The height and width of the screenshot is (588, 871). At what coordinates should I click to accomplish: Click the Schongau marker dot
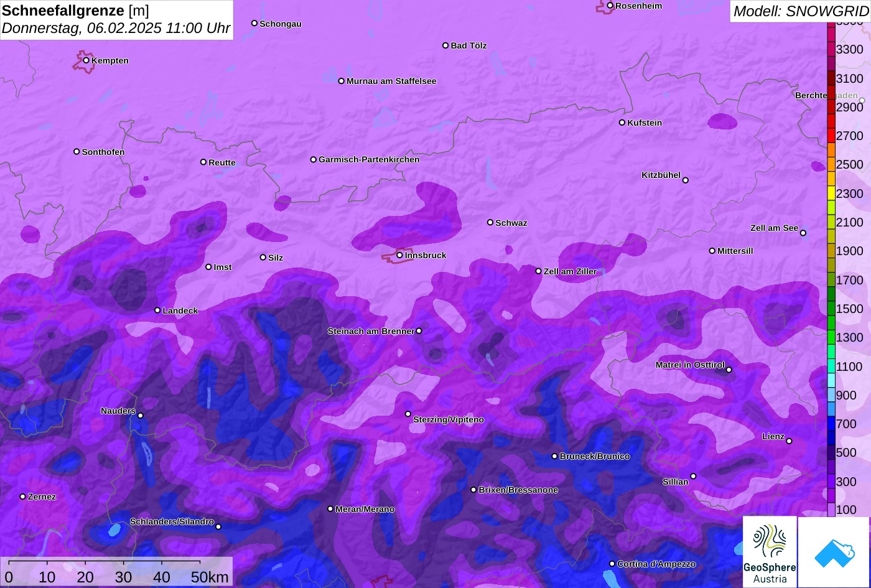(x=254, y=23)
